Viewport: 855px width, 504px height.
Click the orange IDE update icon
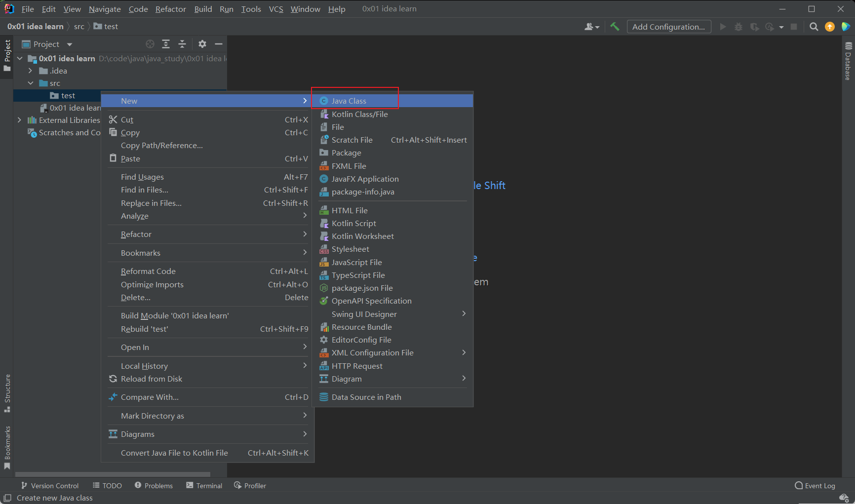(x=830, y=27)
